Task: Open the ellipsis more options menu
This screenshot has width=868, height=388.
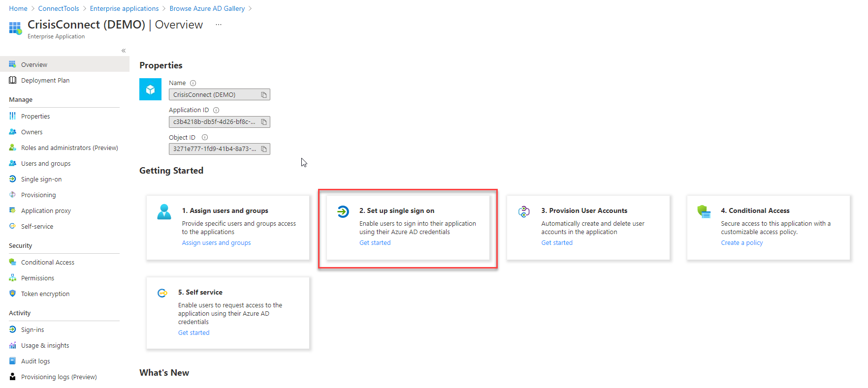Action: [x=219, y=25]
